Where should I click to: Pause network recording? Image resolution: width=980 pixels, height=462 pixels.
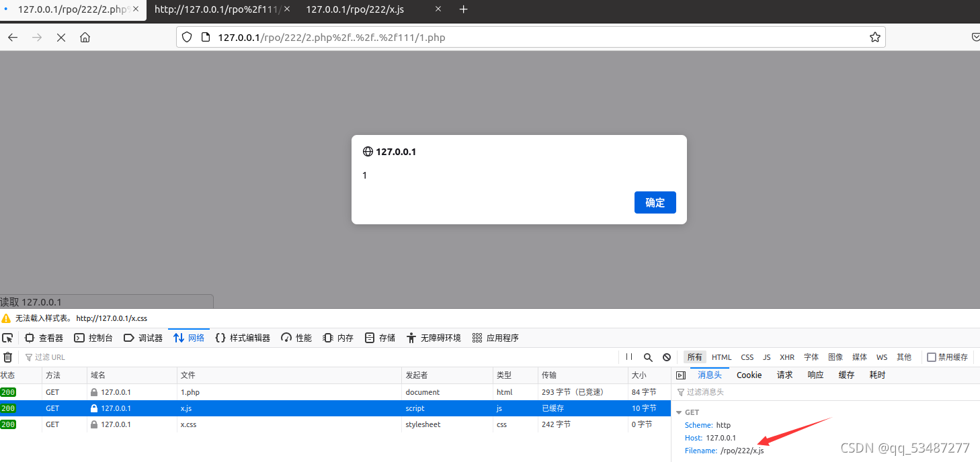pyautogui.click(x=629, y=357)
